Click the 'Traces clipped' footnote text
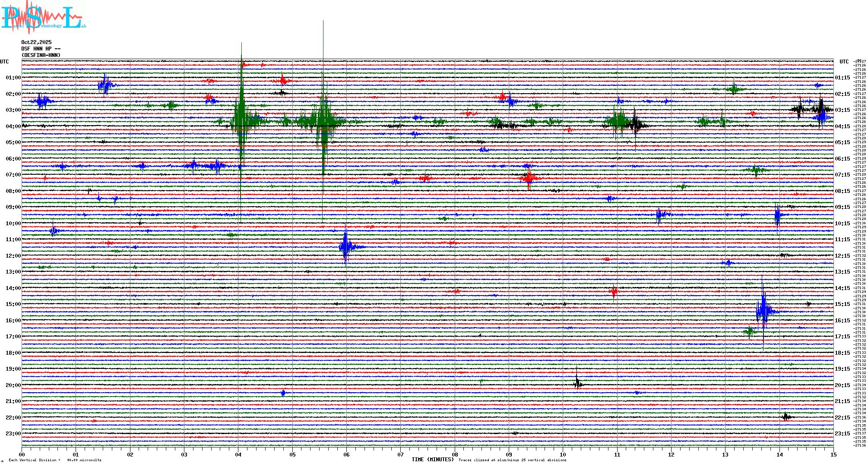 pyautogui.click(x=512, y=460)
